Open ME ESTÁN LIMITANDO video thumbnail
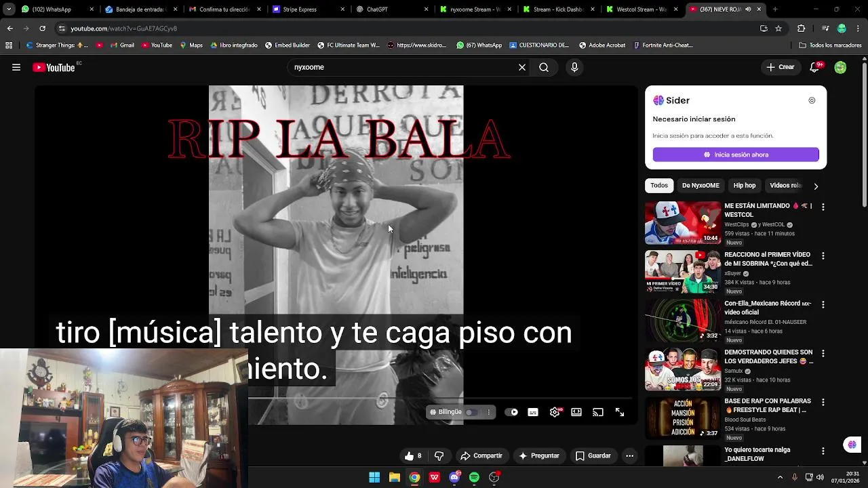868x488 pixels. pos(683,222)
